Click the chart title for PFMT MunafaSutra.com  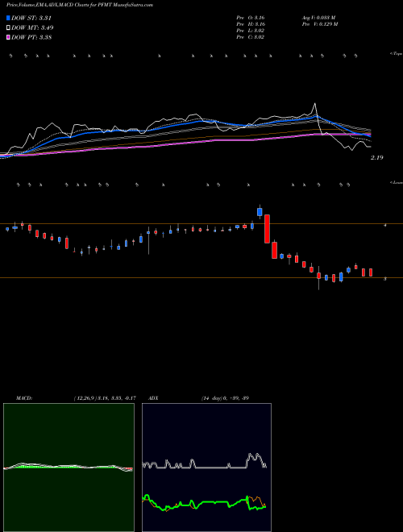pyautogui.click(x=80, y=5)
